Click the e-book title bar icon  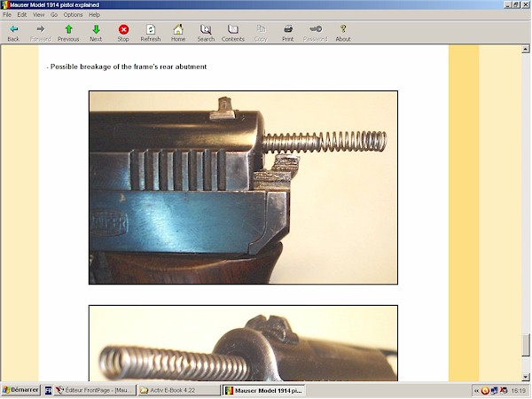(5, 4)
